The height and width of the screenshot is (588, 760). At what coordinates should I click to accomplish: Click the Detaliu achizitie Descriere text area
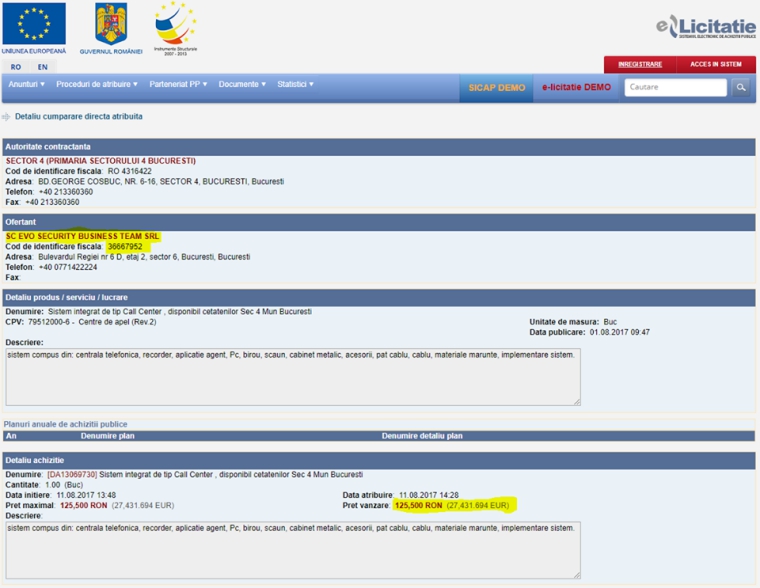point(293,550)
